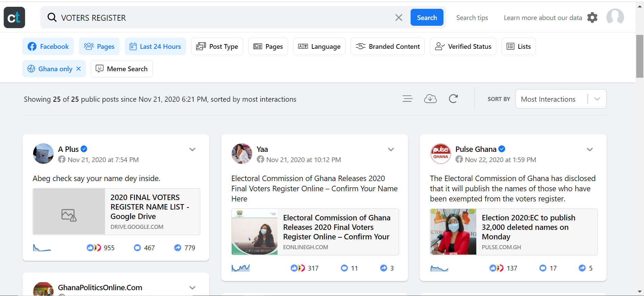The image size is (644, 296).
Task: Open the GhanaPoliticsOnline.Com page name
Action: [100, 288]
